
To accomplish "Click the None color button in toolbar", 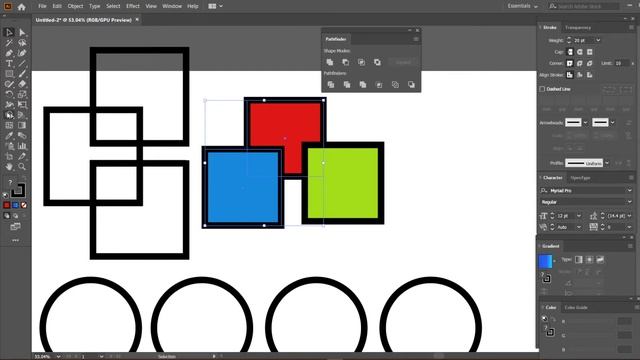I will coord(24,205).
